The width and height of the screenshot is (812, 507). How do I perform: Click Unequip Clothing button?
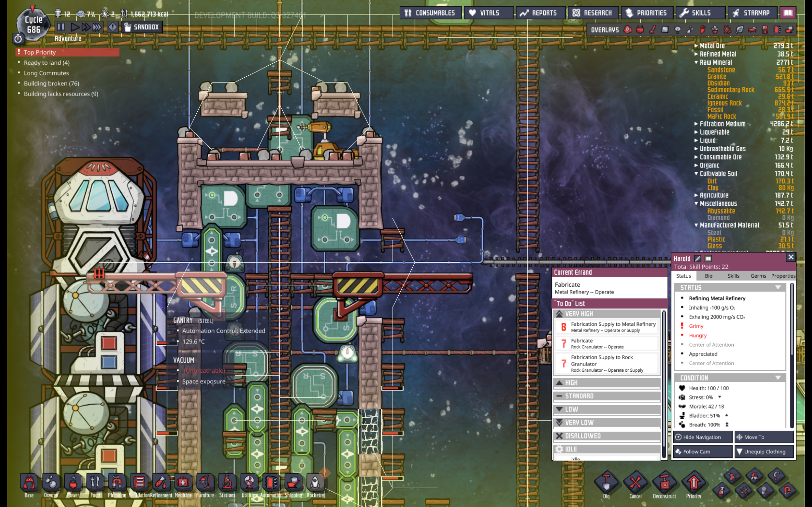(764, 452)
